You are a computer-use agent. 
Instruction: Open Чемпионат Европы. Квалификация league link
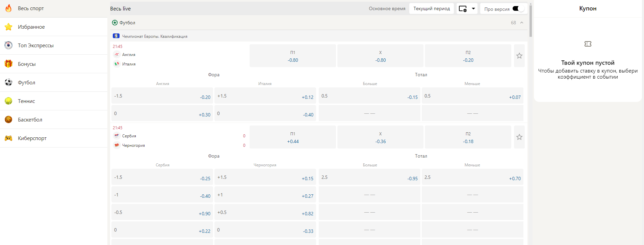click(x=155, y=36)
